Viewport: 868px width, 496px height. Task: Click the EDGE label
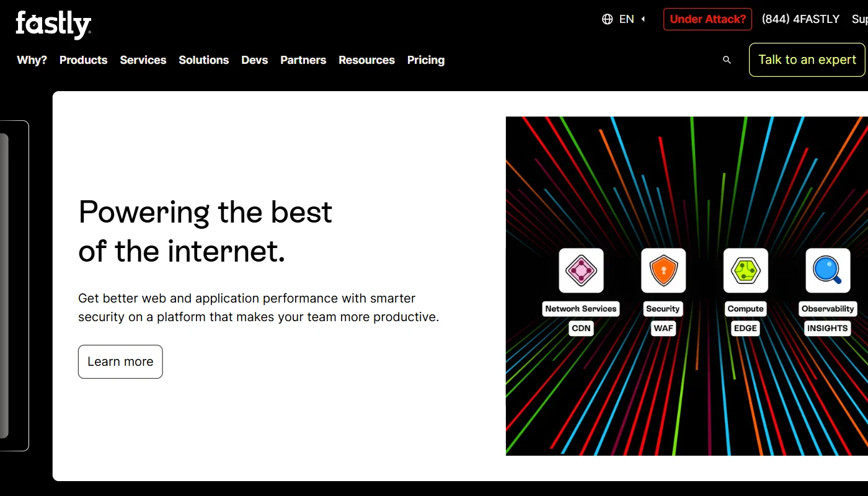point(746,328)
